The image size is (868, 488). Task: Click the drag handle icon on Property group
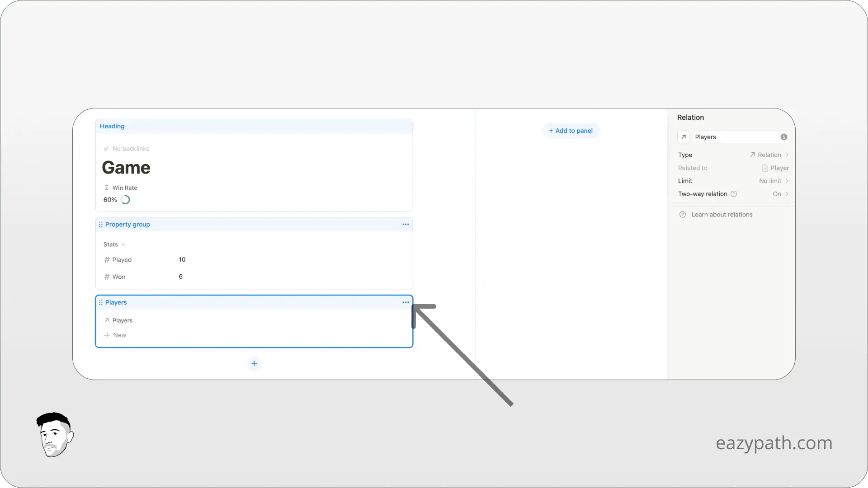pyautogui.click(x=100, y=224)
